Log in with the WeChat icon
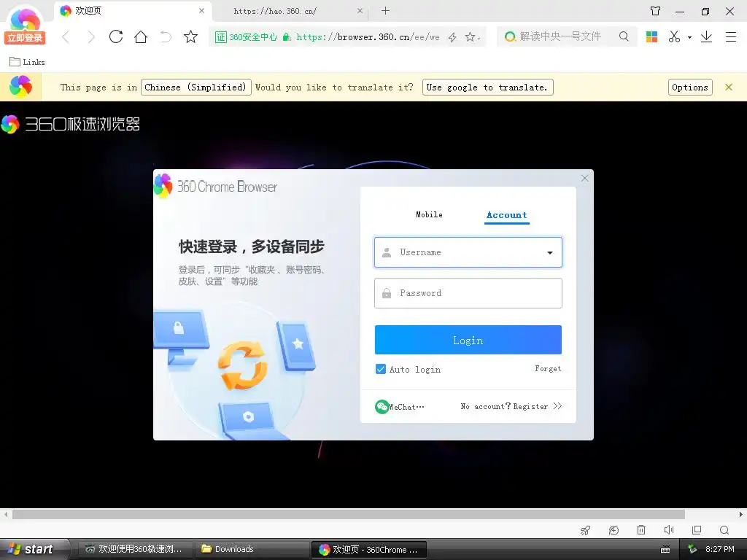Image resolution: width=747 pixels, height=560 pixels. [x=382, y=407]
